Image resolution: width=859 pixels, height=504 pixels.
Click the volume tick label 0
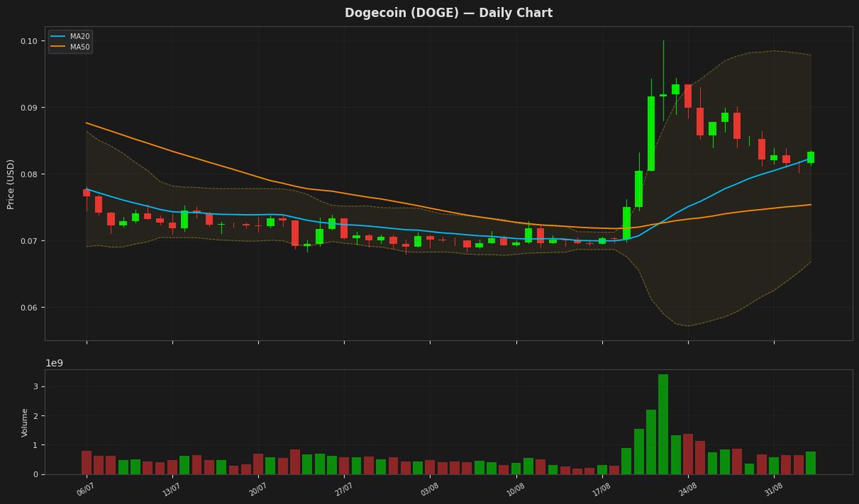coord(37,475)
